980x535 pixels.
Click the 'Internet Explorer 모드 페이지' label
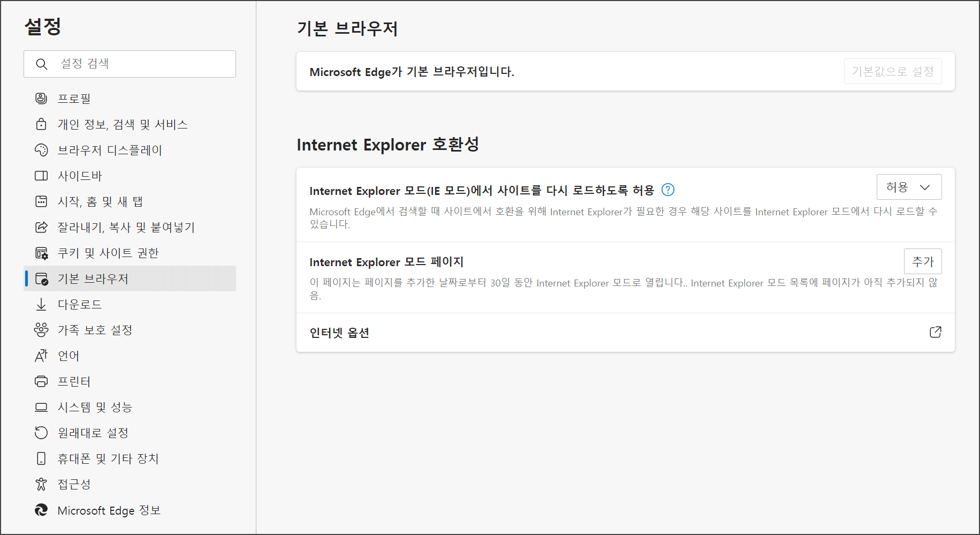[386, 262]
